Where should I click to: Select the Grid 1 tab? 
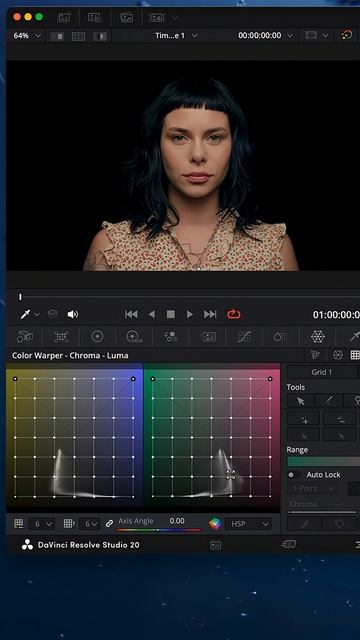(x=321, y=372)
